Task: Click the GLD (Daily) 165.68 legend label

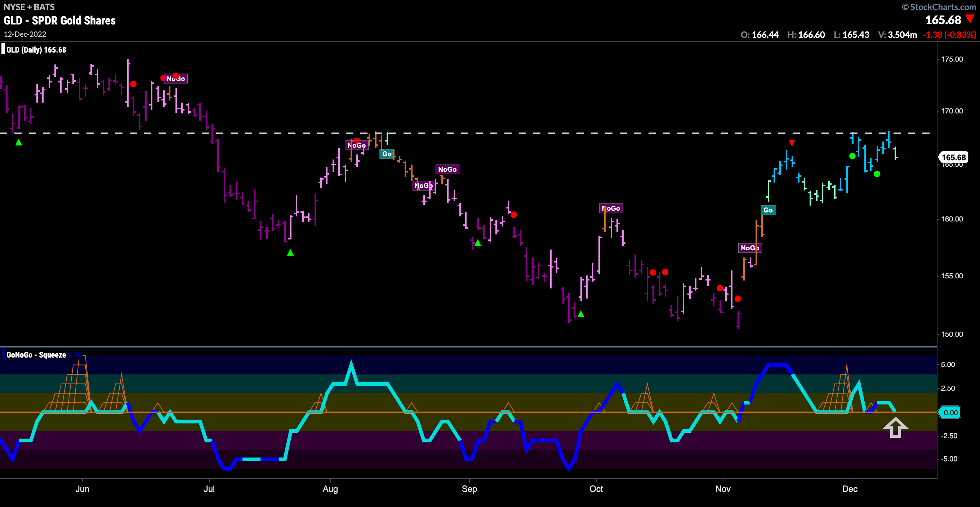Action: point(36,50)
